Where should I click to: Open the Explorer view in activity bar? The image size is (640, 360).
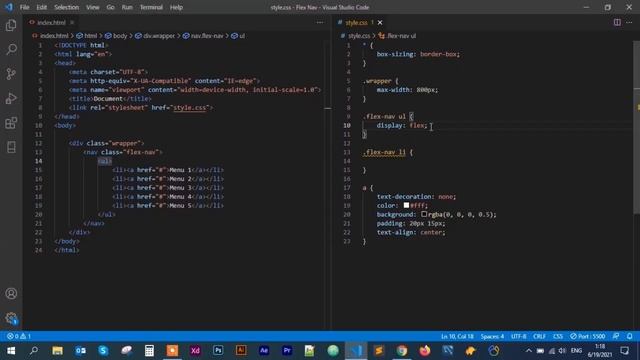(x=11, y=26)
